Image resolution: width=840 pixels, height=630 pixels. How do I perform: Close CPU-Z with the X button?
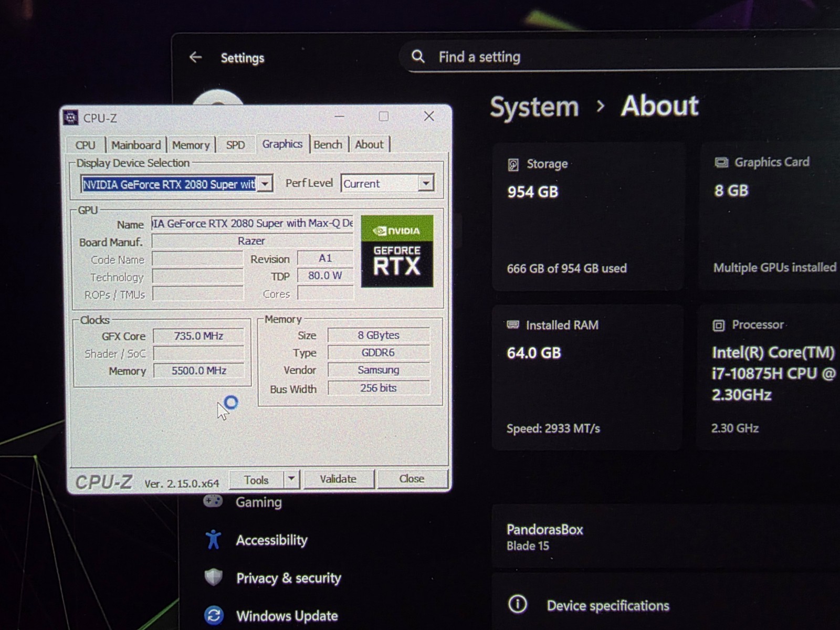point(429,116)
